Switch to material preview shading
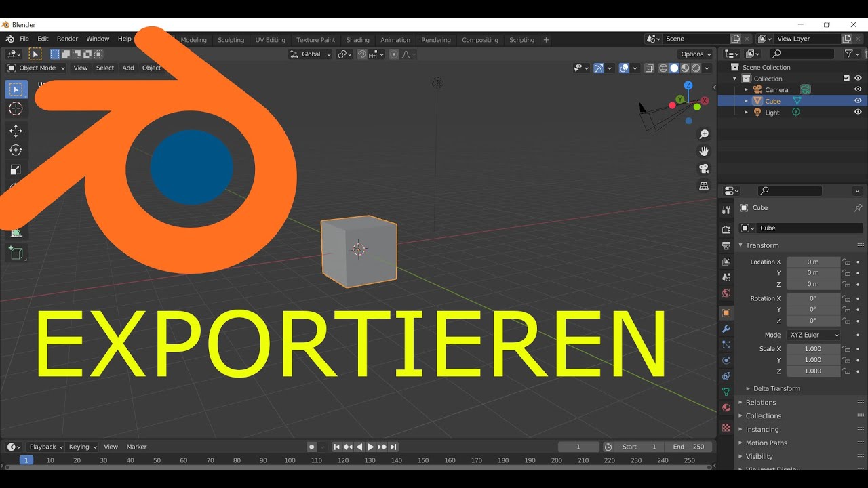Viewport: 868px width, 488px height. pos(685,68)
